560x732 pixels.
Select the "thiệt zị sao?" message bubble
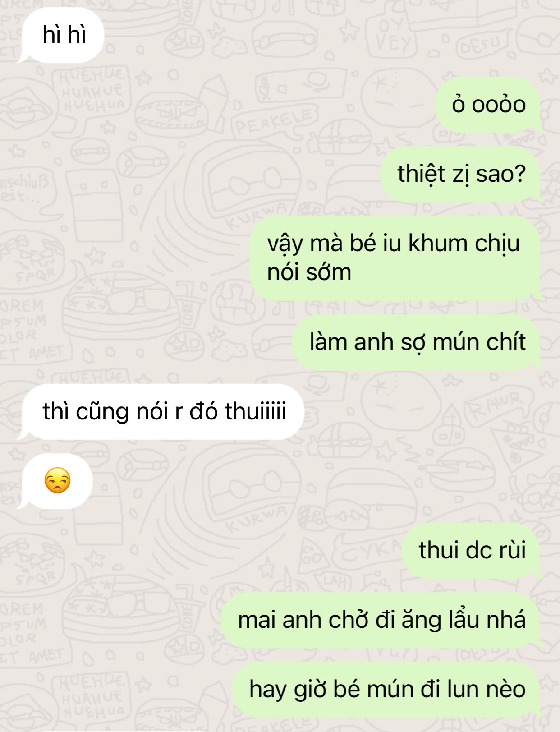pyautogui.click(x=461, y=174)
